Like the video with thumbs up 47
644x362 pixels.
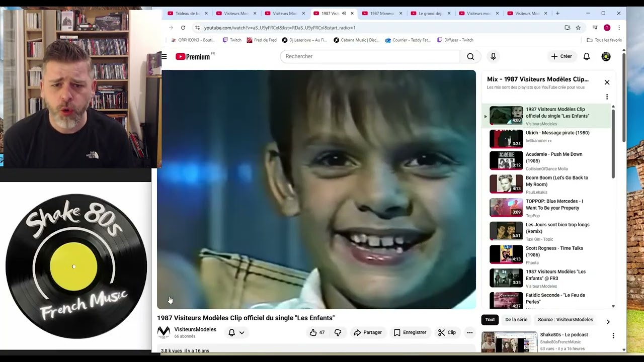point(317,332)
